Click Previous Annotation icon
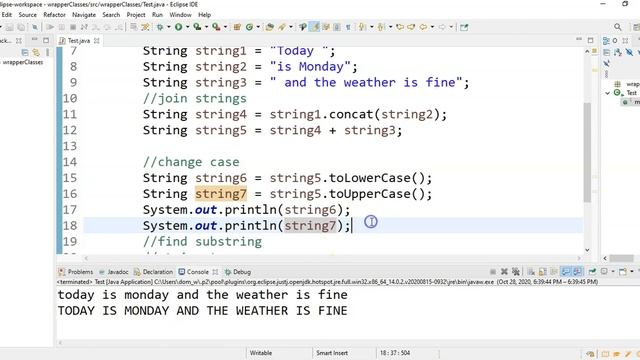The width and height of the screenshot is (640, 360). pos(381,27)
